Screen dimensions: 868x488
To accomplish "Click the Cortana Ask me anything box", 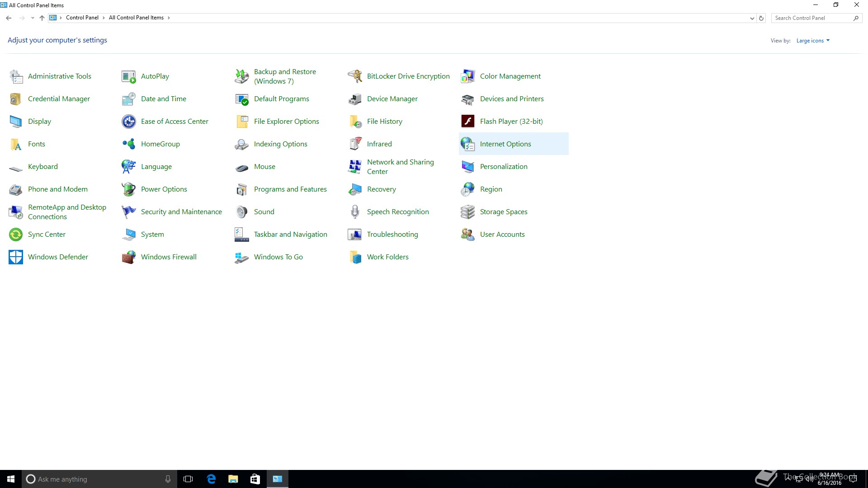I will 99,479.
